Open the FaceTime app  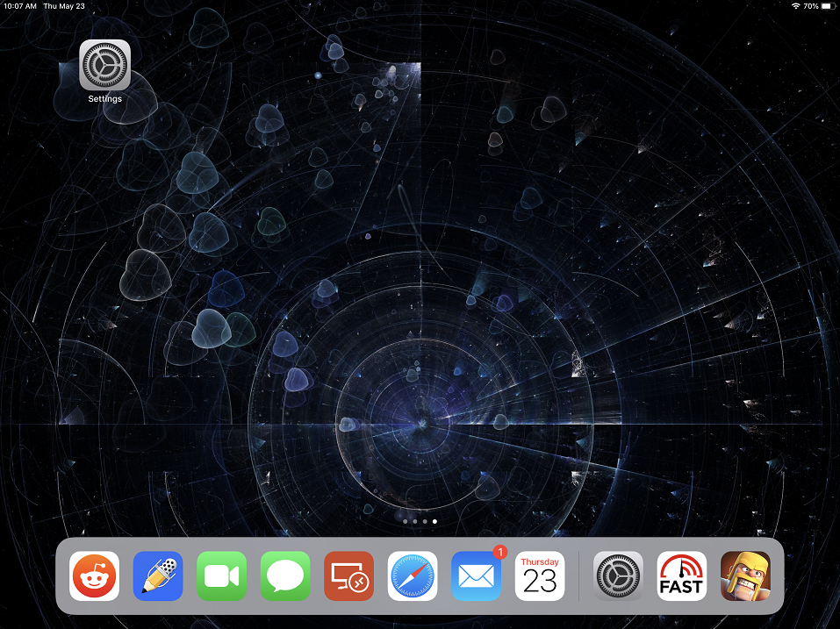pos(221,576)
